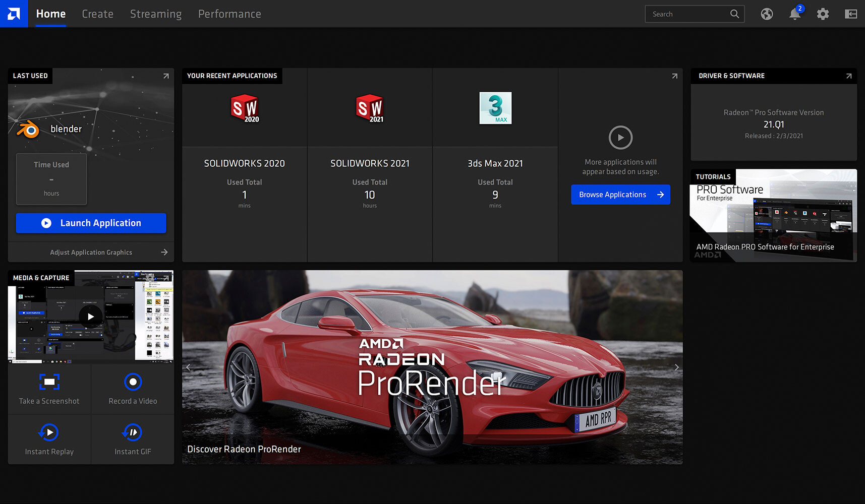Open the PRO Software tutorial thumbnail
This screenshot has height=504, width=865.
click(x=774, y=215)
